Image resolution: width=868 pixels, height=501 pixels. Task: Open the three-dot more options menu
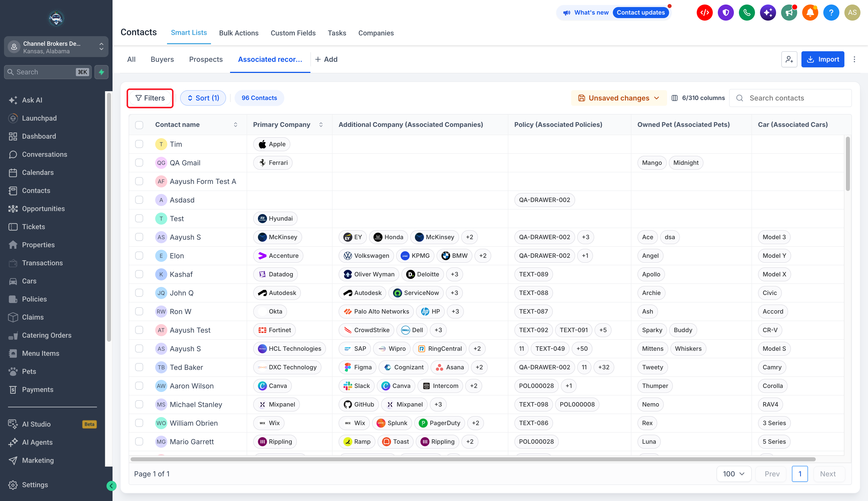click(854, 60)
